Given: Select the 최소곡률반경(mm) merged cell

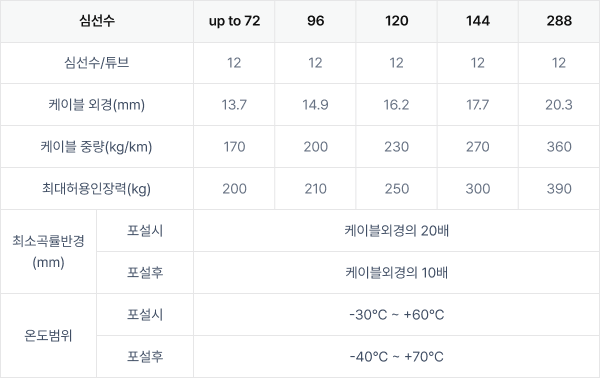Looking at the screenshot, I should coord(48,252).
